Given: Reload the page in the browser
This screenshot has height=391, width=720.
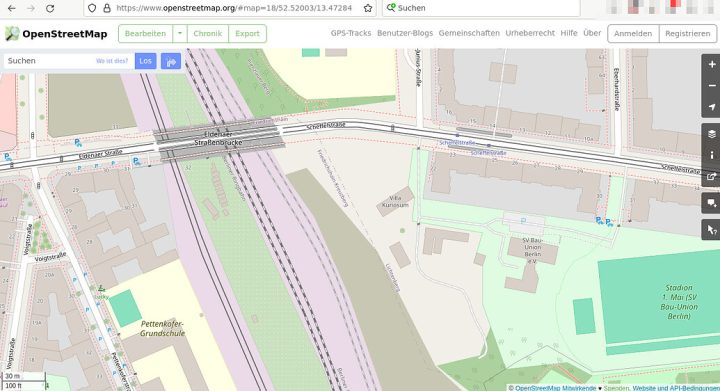Looking at the screenshot, I should click(x=50, y=8).
